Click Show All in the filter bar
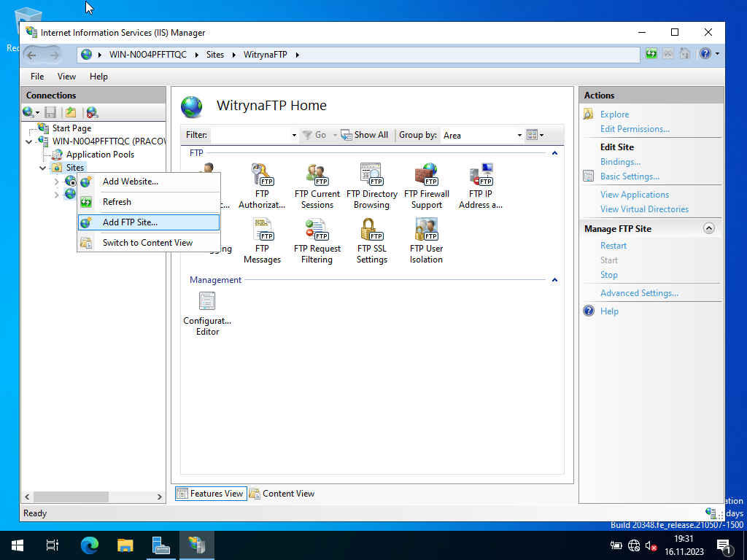 [x=365, y=135]
